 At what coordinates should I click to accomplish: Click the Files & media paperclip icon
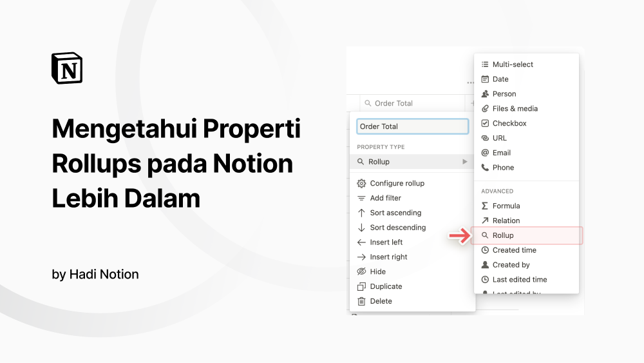[485, 108]
